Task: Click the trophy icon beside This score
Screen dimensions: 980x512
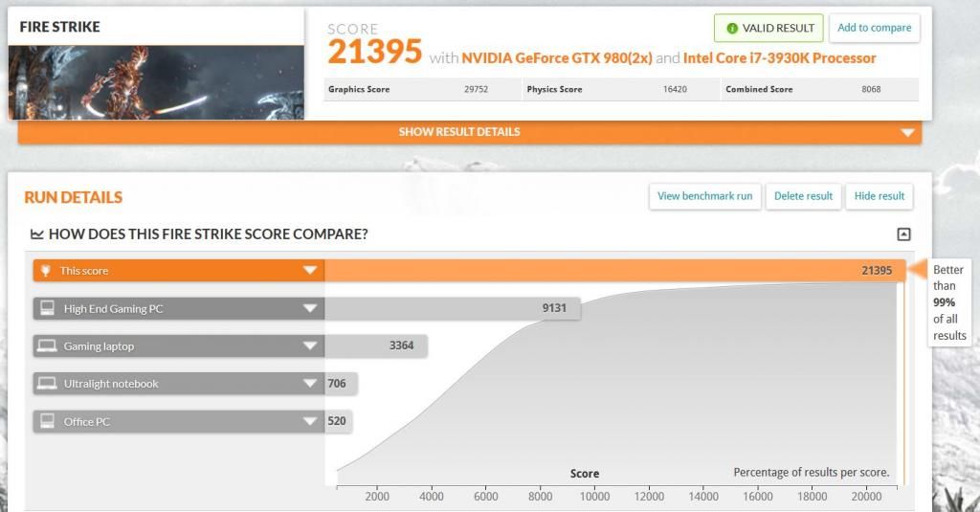Action: (x=46, y=271)
